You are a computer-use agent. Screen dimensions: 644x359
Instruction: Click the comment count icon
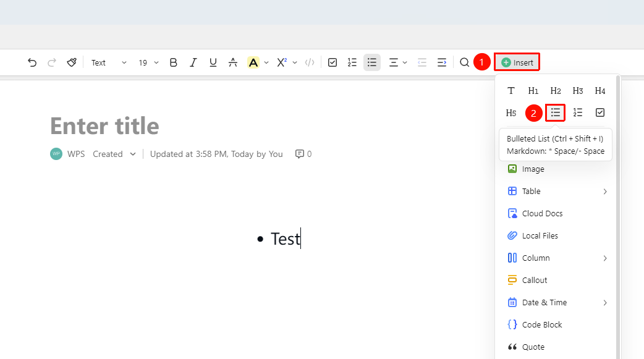coord(300,154)
